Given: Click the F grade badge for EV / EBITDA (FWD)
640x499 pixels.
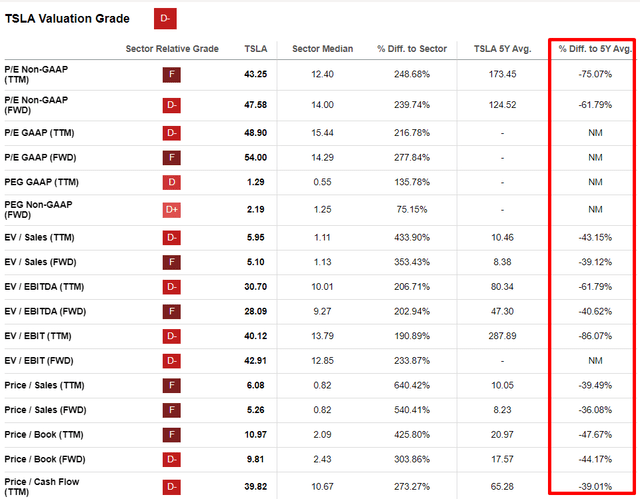Looking at the screenshot, I should point(172,312).
